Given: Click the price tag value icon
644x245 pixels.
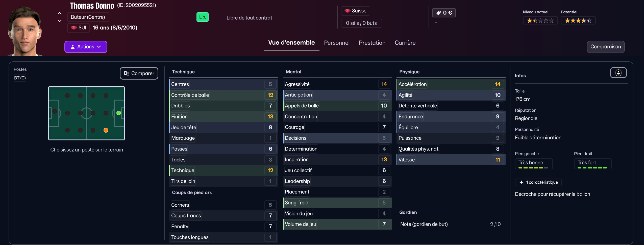Looking at the screenshot, I should tap(438, 13).
